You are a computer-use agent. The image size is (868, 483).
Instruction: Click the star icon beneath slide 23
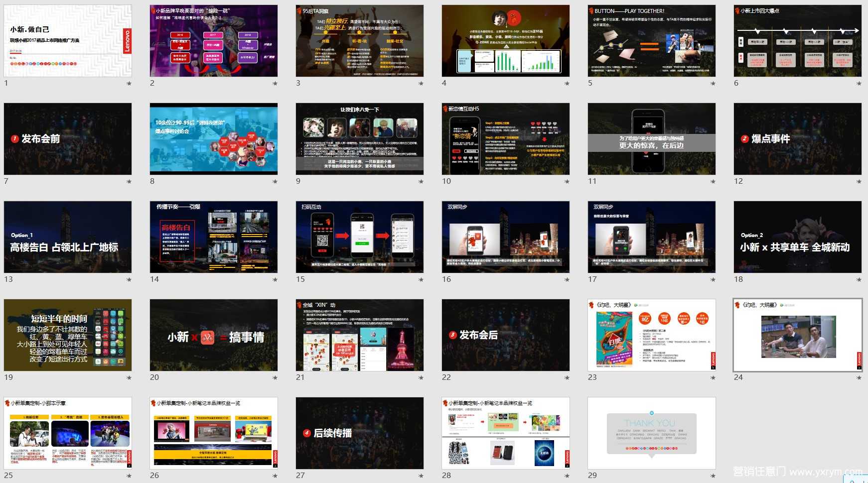click(x=713, y=378)
